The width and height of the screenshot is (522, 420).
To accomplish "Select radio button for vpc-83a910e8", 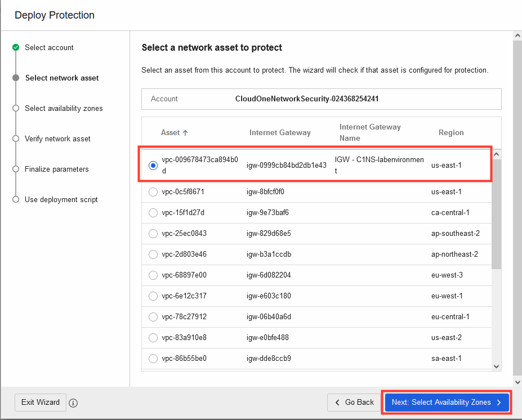I will (153, 338).
